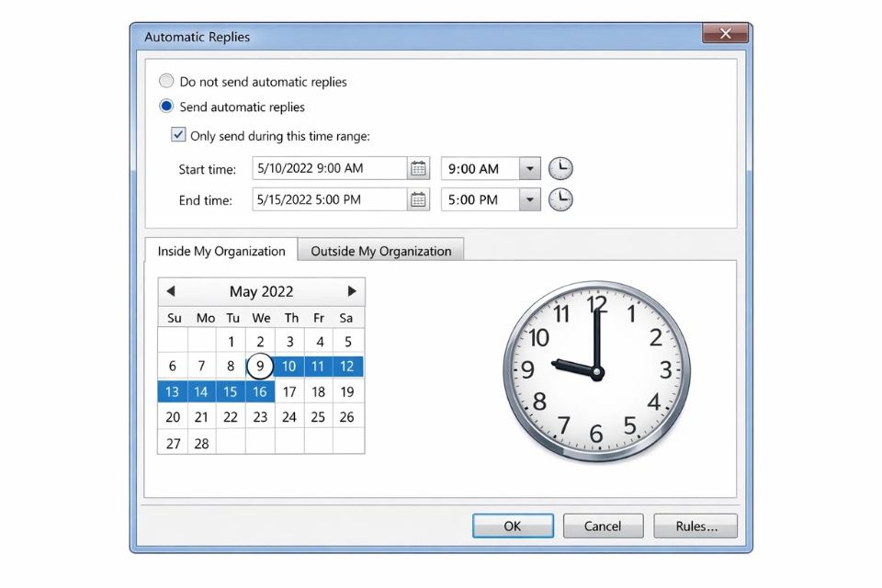882x588 pixels.
Task: Open the 9:00 AM time dropdown
Action: (x=530, y=167)
